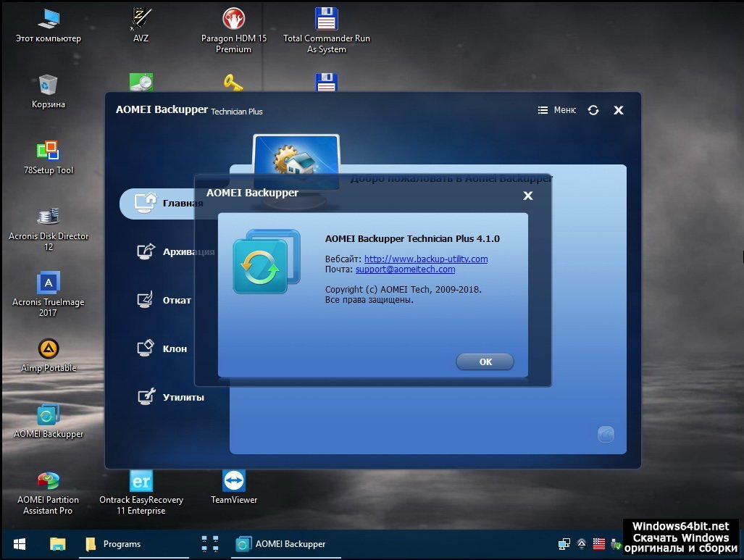Click the Windows Start button
Screen dimensions: 744x560
[20, 543]
